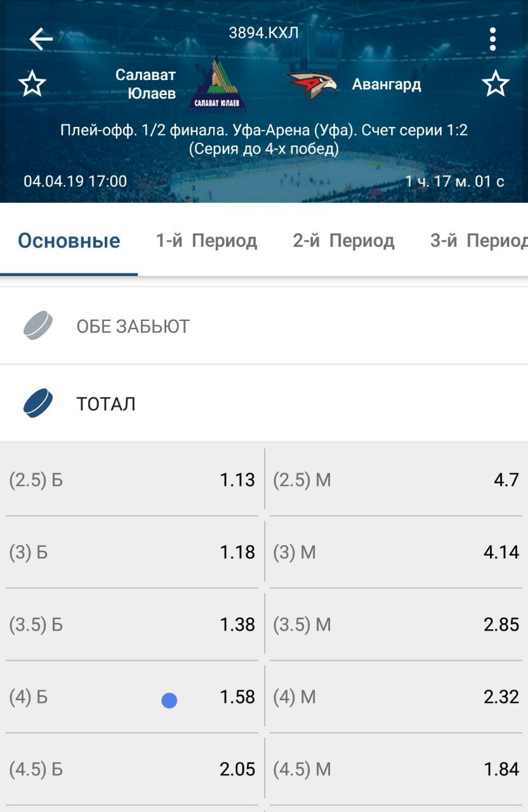Screen dimensions: 528x812
Task: Open the 3-й Период tab
Action: click(477, 241)
